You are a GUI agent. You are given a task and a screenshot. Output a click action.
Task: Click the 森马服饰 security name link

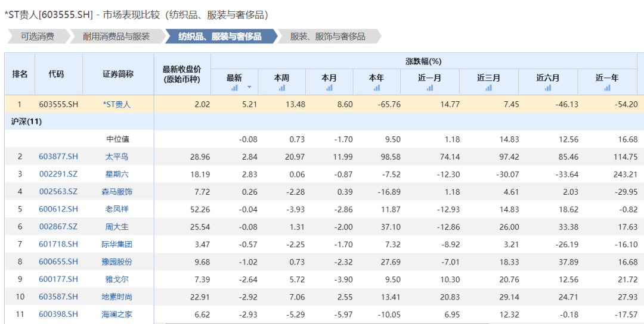coord(117,192)
